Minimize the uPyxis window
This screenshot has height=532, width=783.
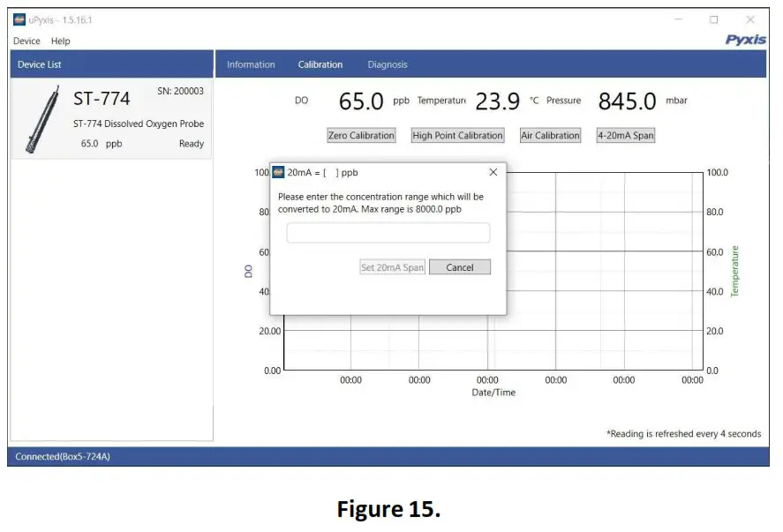pyautogui.click(x=678, y=19)
